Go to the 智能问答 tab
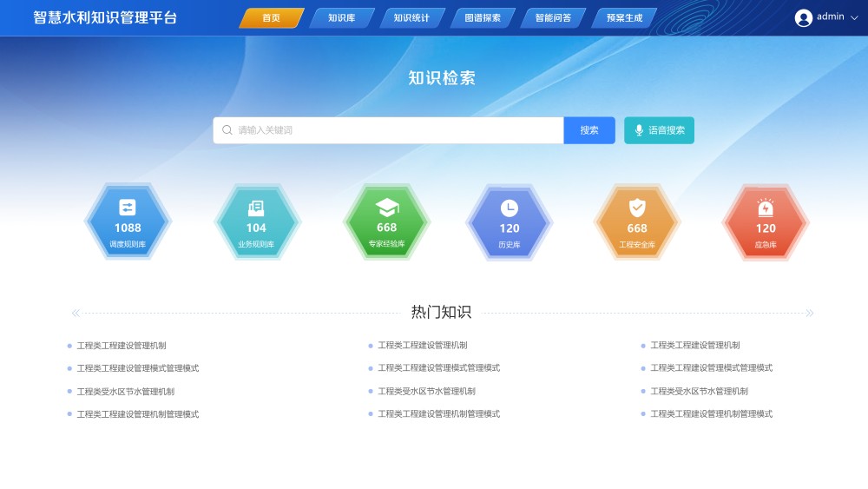This screenshot has width=868, height=489. pyautogui.click(x=553, y=17)
